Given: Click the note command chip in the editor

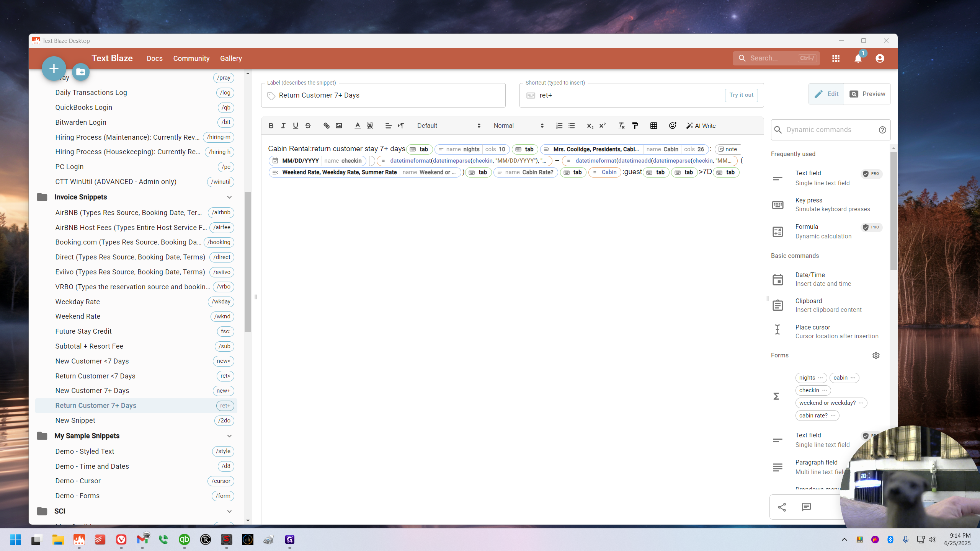Looking at the screenshot, I should pos(728,149).
